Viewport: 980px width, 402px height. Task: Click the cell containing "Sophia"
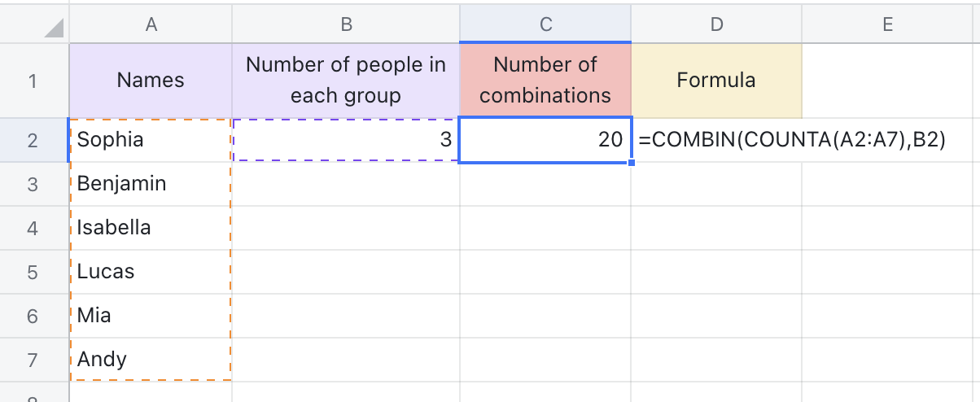tap(151, 140)
